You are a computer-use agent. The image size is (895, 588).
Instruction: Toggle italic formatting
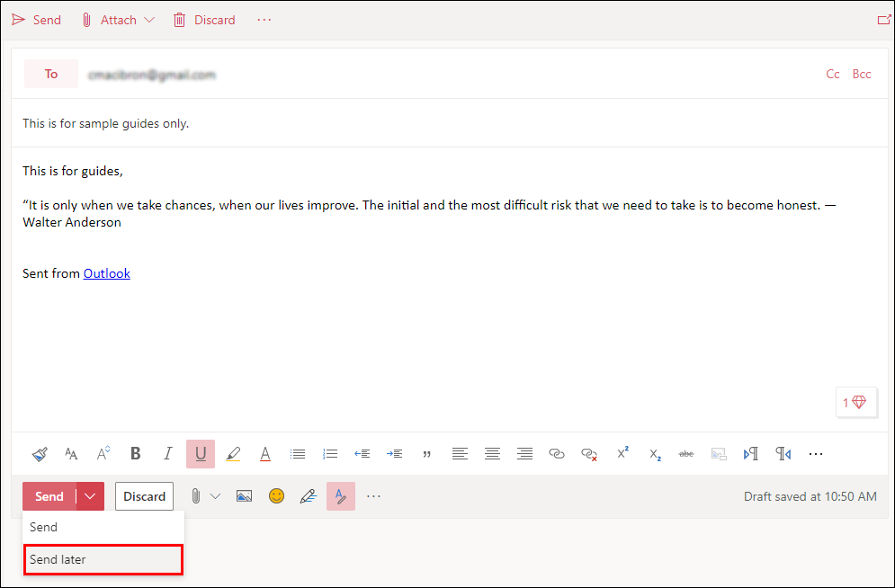(168, 454)
